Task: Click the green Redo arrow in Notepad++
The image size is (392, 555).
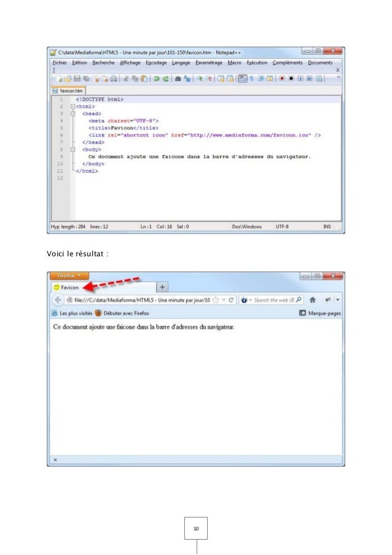Action: click(165, 79)
